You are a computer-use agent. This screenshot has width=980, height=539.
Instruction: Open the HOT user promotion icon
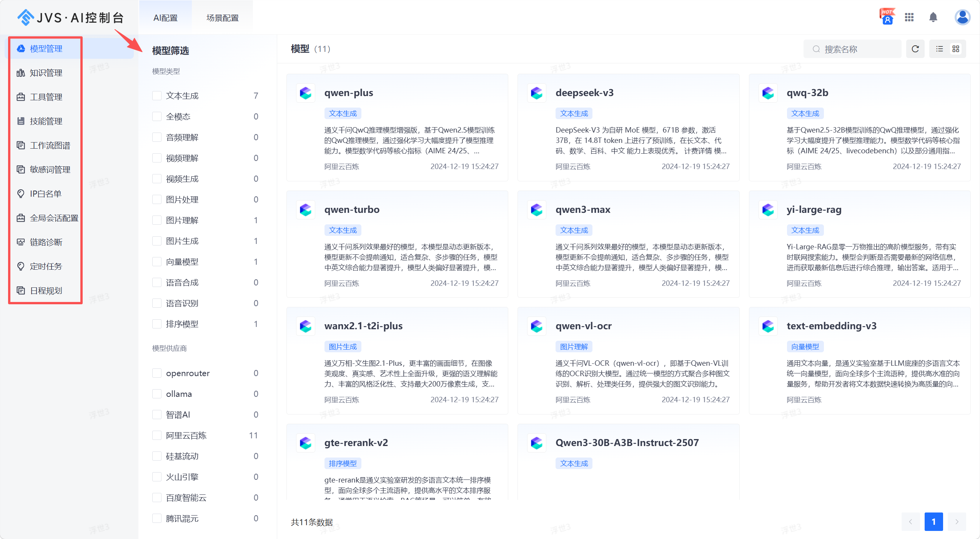[x=887, y=17]
